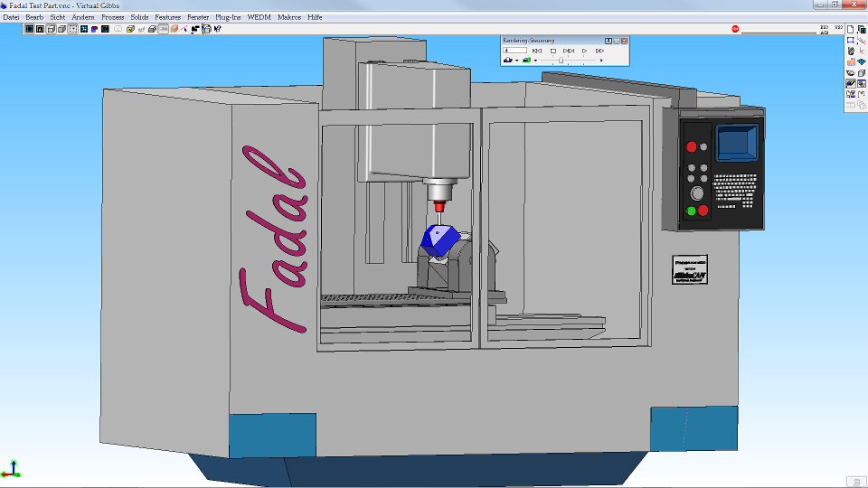This screenshot has height=488, width=868.
Task: Close the Rendering-Steuerung panel
Action: pos(624,41)
